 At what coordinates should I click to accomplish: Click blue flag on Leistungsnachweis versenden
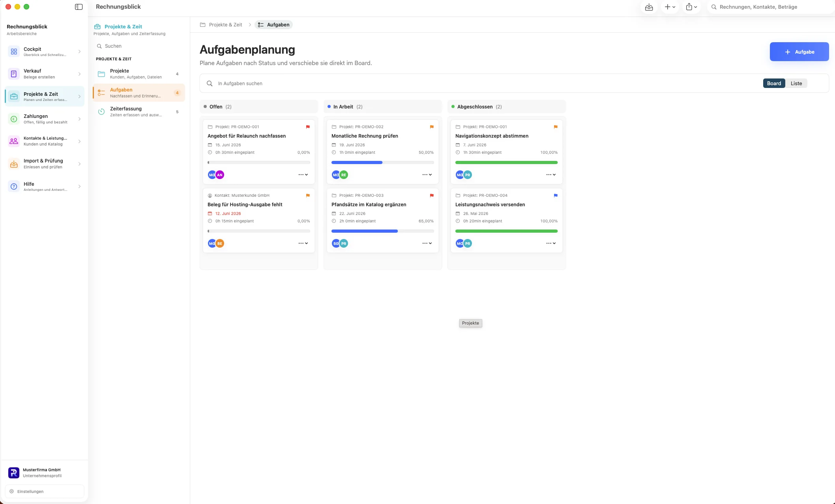(x=556, y=196)
